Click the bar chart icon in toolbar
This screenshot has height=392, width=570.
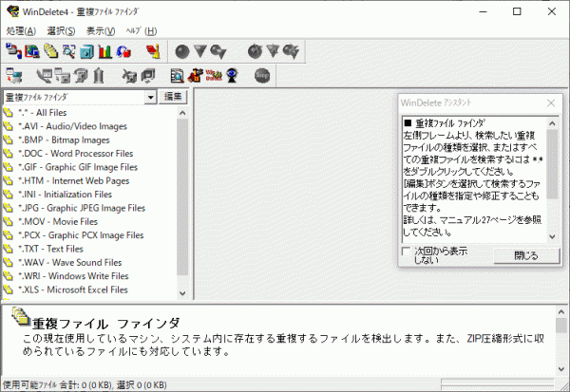[105, 50]
